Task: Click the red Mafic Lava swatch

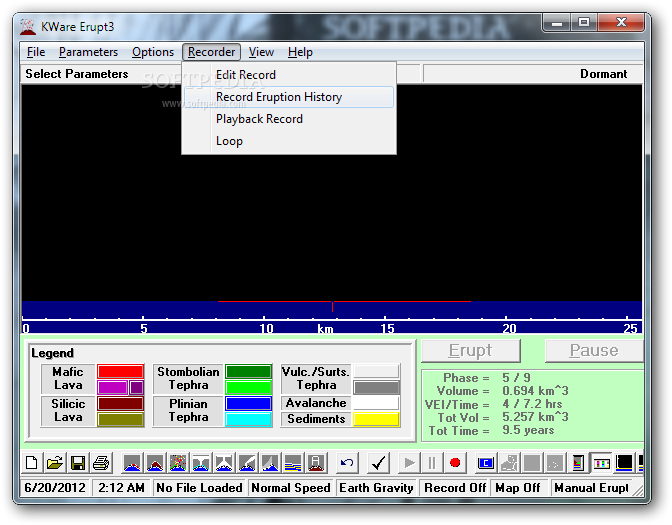Action: [x=120, y=371]
